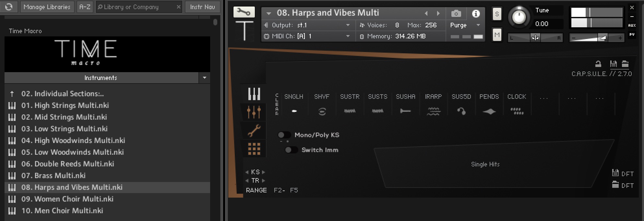
Task: Toggle the Switch Imm switch
Action: pyautogui.click(x=291, y=150)
